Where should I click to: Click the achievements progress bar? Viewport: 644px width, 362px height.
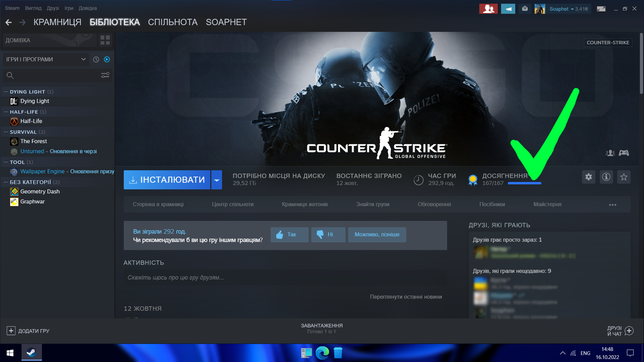[524, 183]
